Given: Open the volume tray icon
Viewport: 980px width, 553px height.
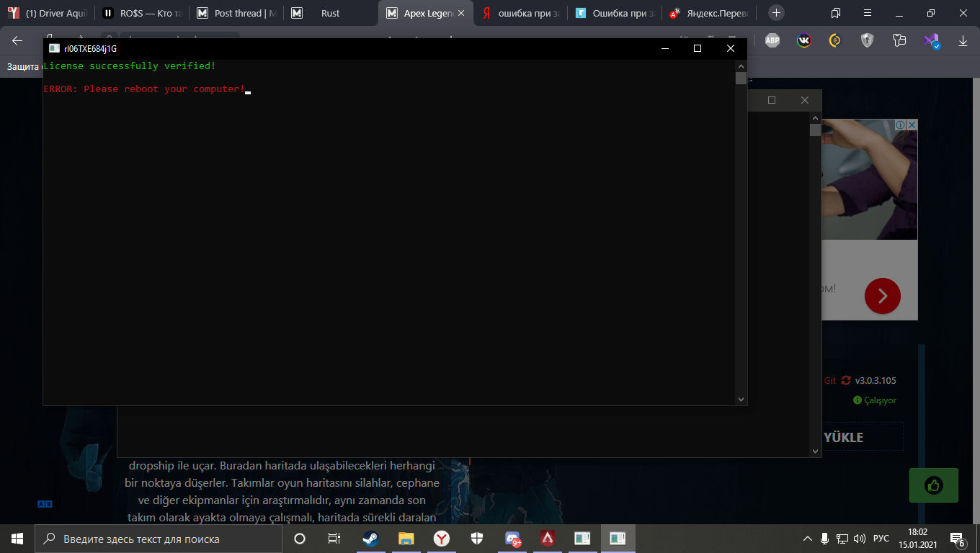Looking at the screenshot, I should click(859, 539).
